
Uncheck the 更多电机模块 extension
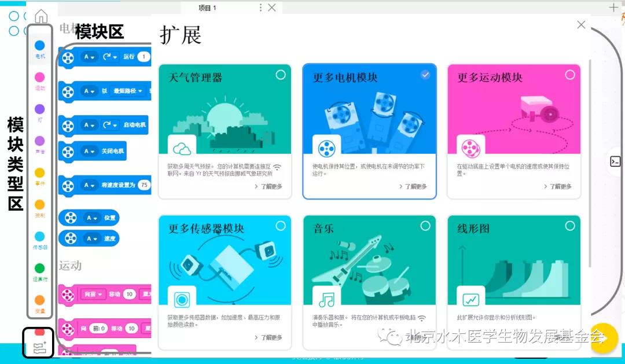pyautogui.click(x=425, y=75)
